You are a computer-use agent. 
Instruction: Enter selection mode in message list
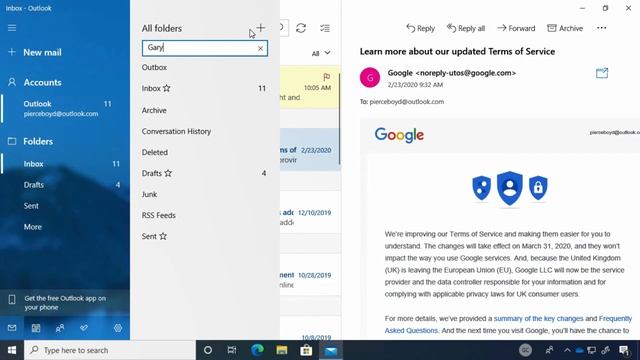[x=325, y=28]
